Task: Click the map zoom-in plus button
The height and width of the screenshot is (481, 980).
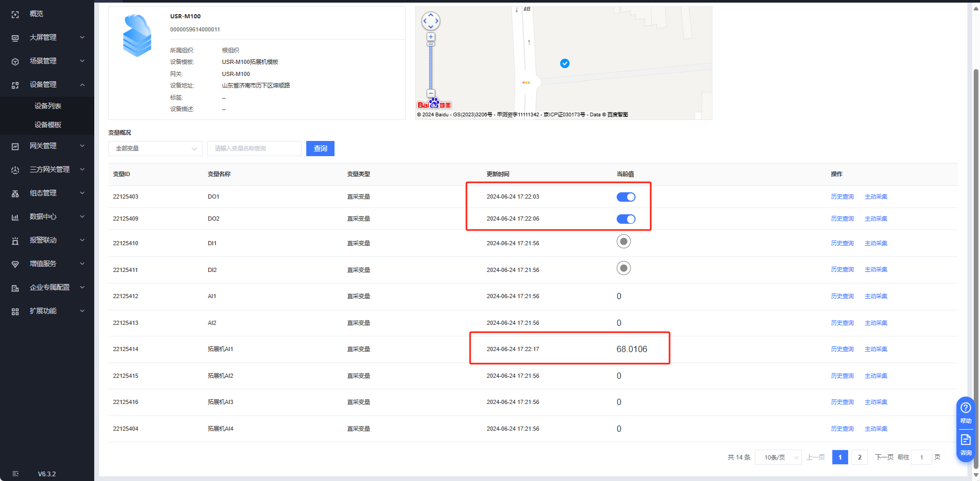Action: click(x=431, y=37)
